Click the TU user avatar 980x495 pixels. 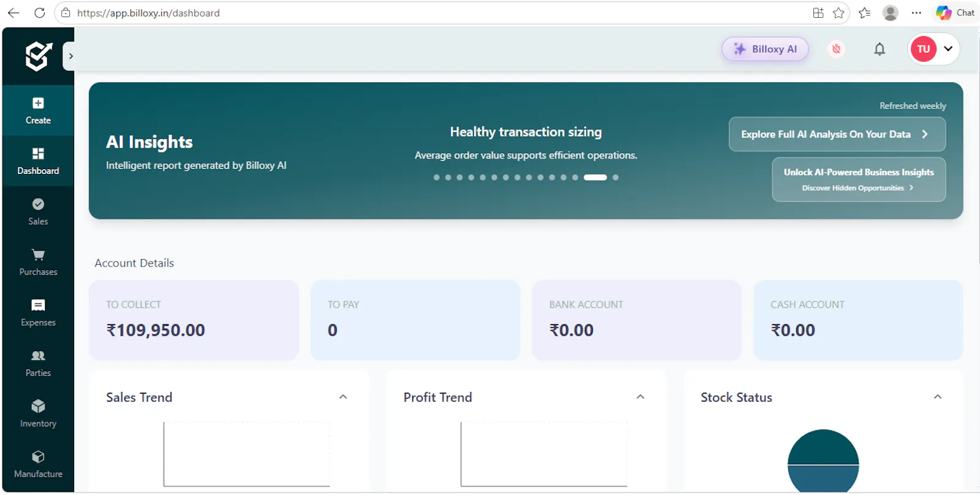point(924,49)
